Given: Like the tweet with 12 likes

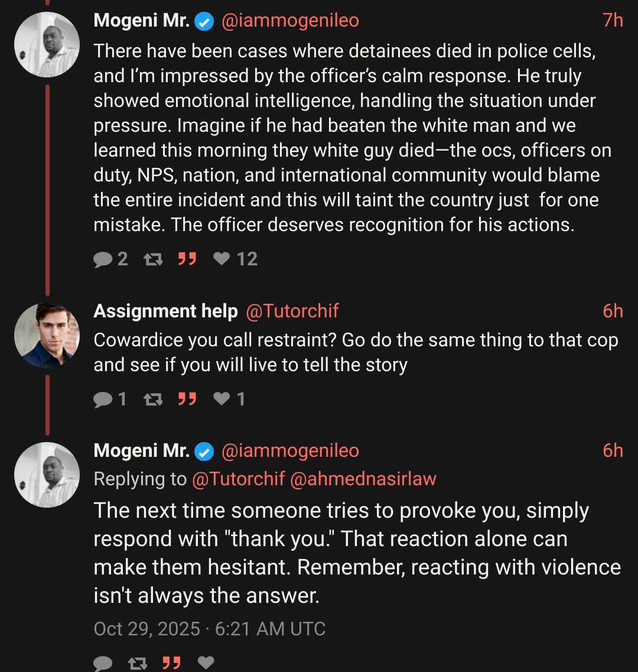Looking at the screenshot, I should [222, 259].
